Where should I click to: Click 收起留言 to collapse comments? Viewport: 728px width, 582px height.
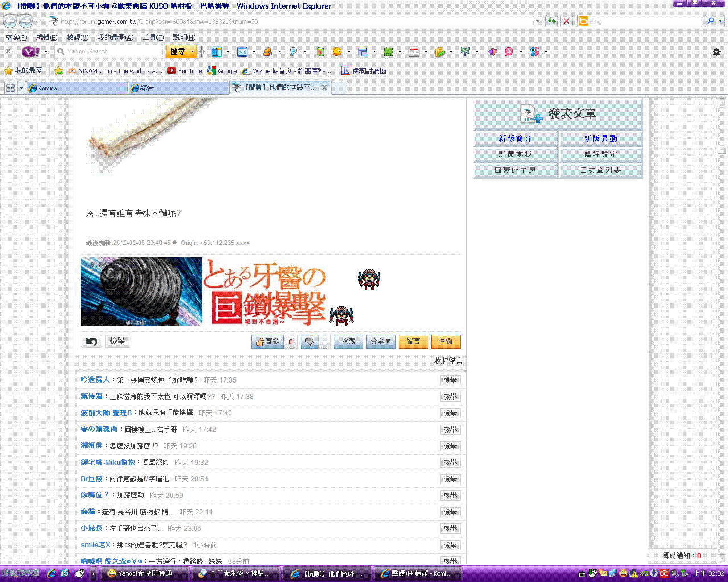click(448, 361)
